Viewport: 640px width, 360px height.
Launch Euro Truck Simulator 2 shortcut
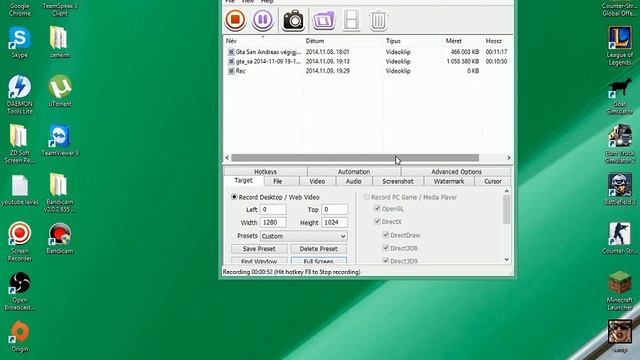[620, 144]
